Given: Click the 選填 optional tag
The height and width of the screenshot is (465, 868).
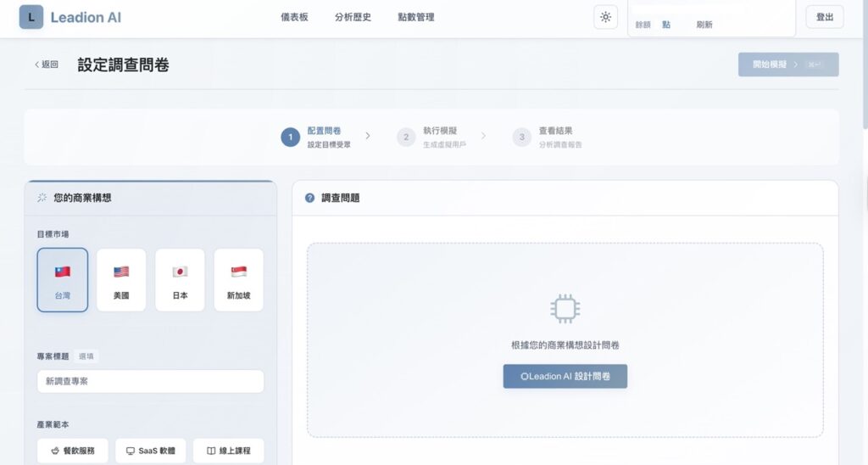Looking at the screenshot, I should click(x=86, y=356).
